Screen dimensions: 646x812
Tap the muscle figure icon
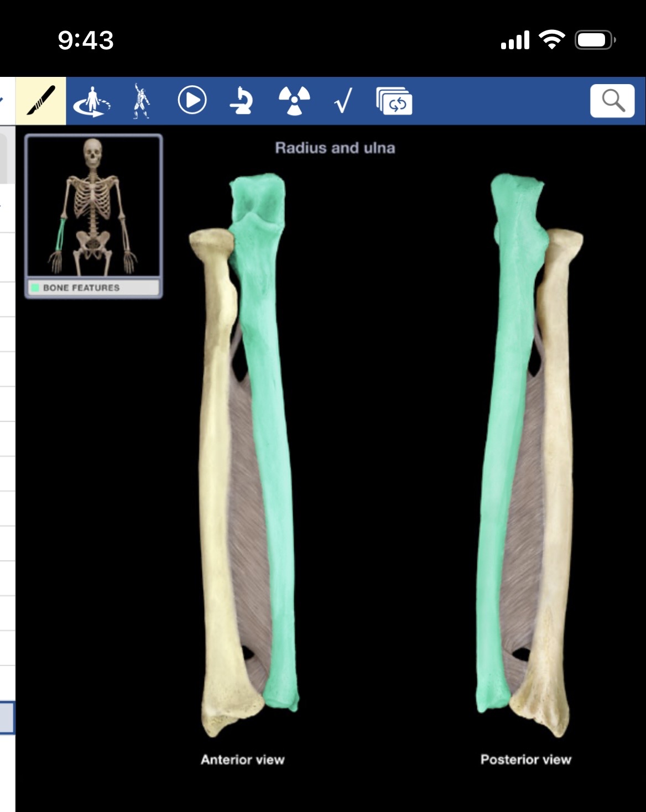click(142, 101)
